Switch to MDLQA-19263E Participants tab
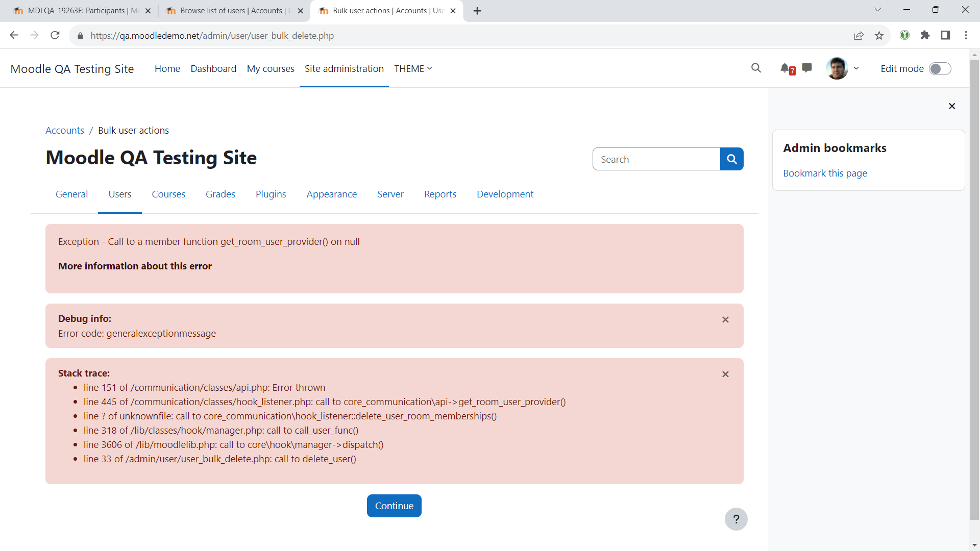 pyautogui.click(x=82, y=11)
